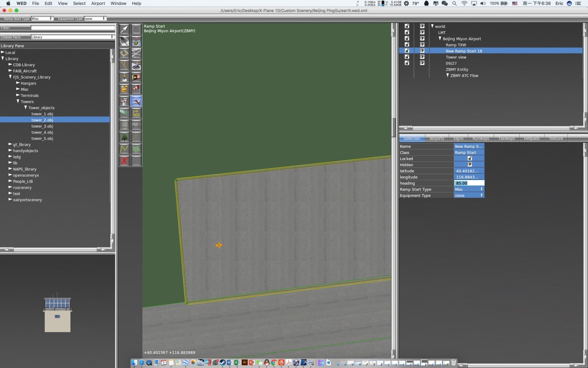The image size is (588, 368).
Task: Select the Marquee selection tool
Action: pyautogui.click(x=136, y=29)
